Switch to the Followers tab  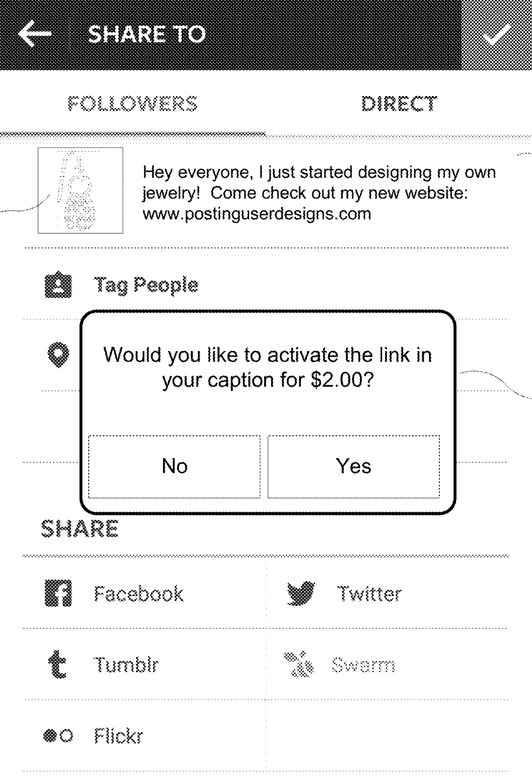132,104
